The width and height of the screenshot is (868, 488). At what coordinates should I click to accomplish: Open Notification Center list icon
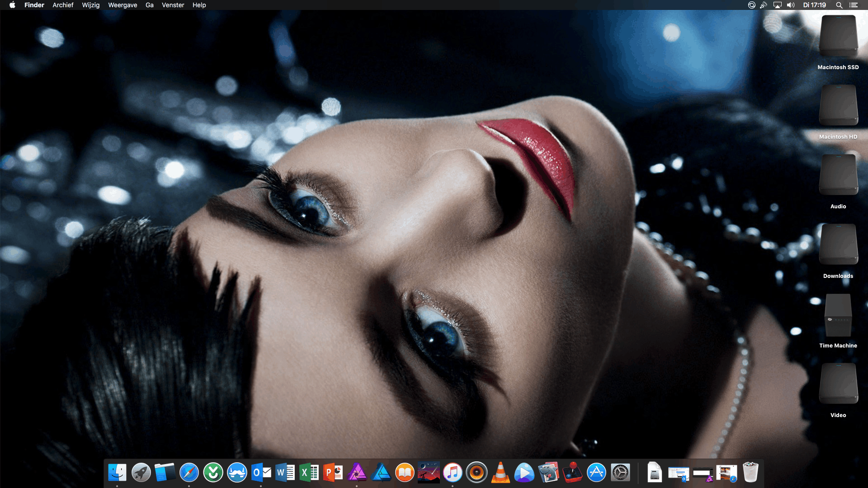[854, 5]
